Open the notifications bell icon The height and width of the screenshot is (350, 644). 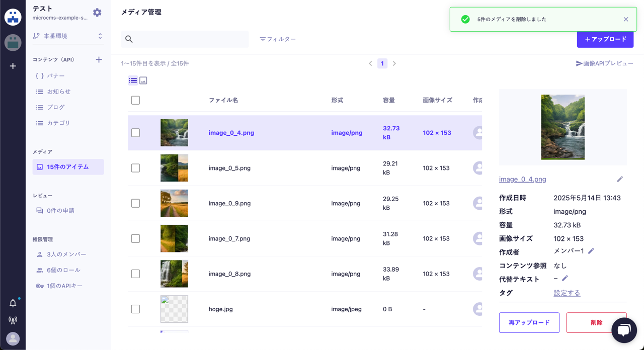pos(13,303)
